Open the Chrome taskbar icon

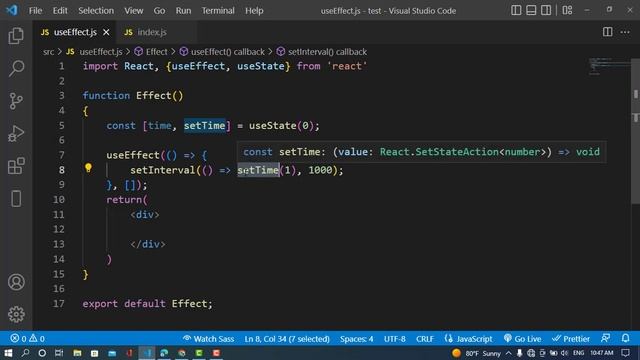point(182,353)
